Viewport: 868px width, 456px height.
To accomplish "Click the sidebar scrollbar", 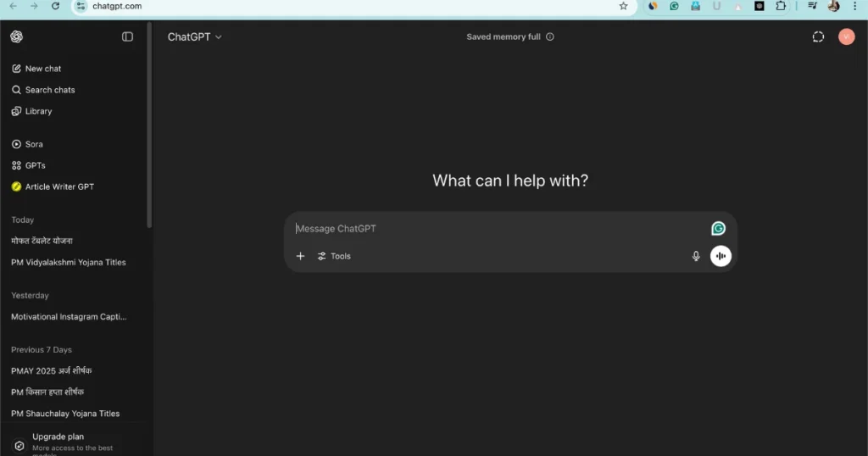I will pos(149,125).
